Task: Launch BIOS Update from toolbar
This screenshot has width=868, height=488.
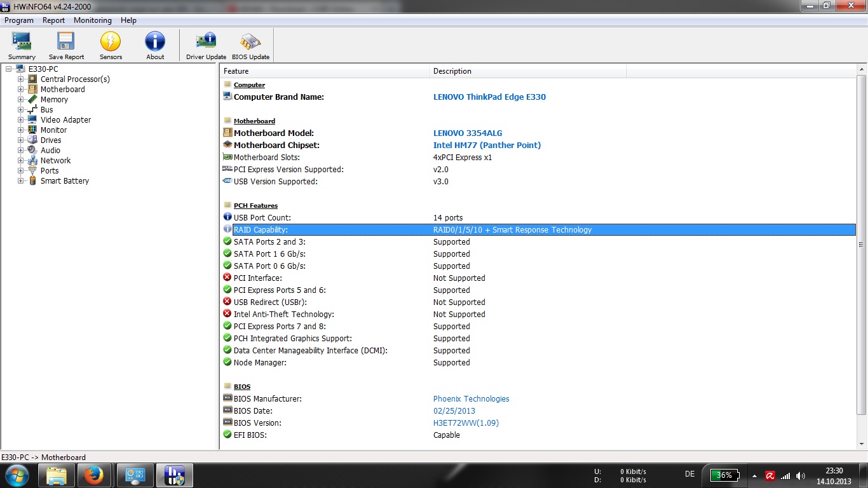Action: coord(250,46)
